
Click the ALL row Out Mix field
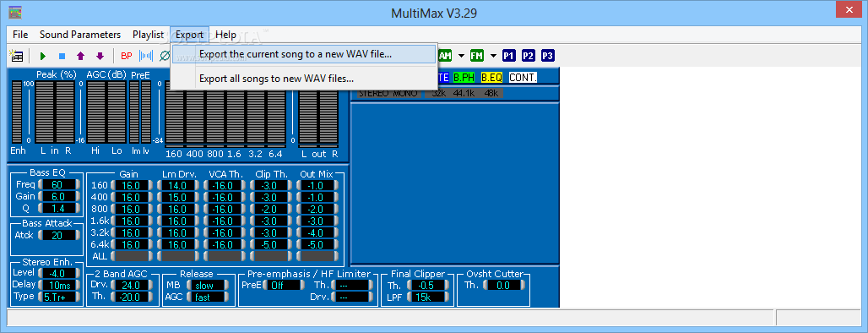click(317, 256)
